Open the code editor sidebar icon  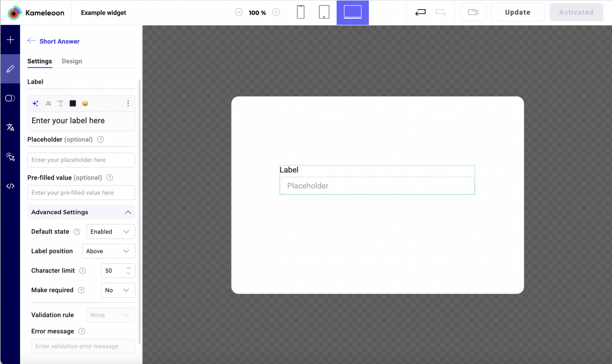tap(10, 186)
